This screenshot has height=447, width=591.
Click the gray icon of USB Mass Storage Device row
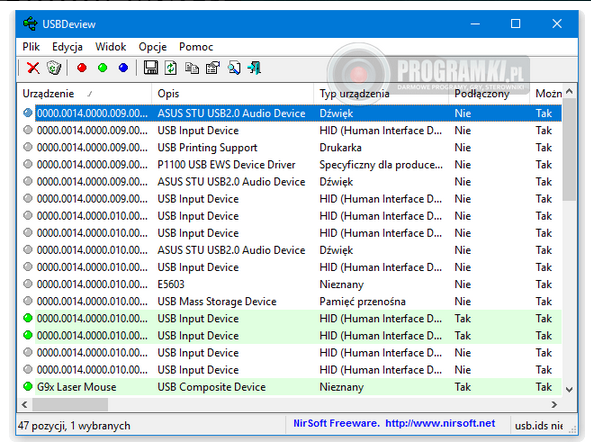click(x=28, y=301)
